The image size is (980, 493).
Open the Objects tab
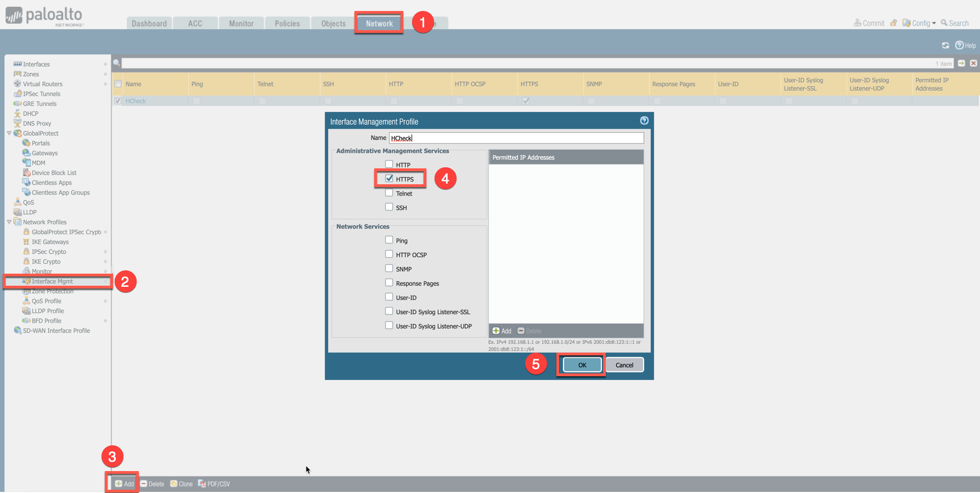click(x=333, y=24)
